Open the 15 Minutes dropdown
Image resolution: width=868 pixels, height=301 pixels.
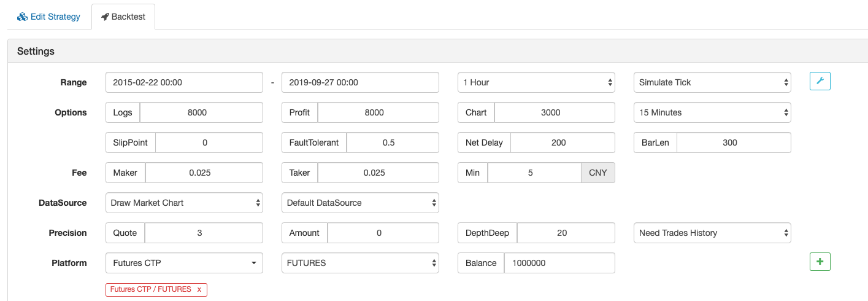pyautogui.click(x=712, y=112)
